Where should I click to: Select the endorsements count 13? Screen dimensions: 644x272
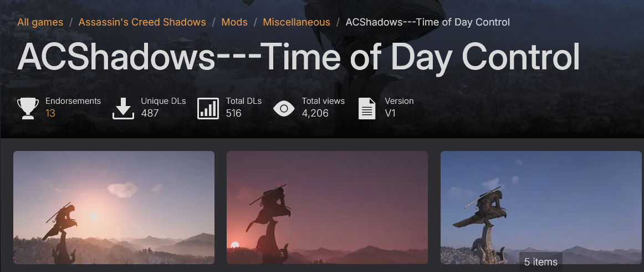coord(50,113)
